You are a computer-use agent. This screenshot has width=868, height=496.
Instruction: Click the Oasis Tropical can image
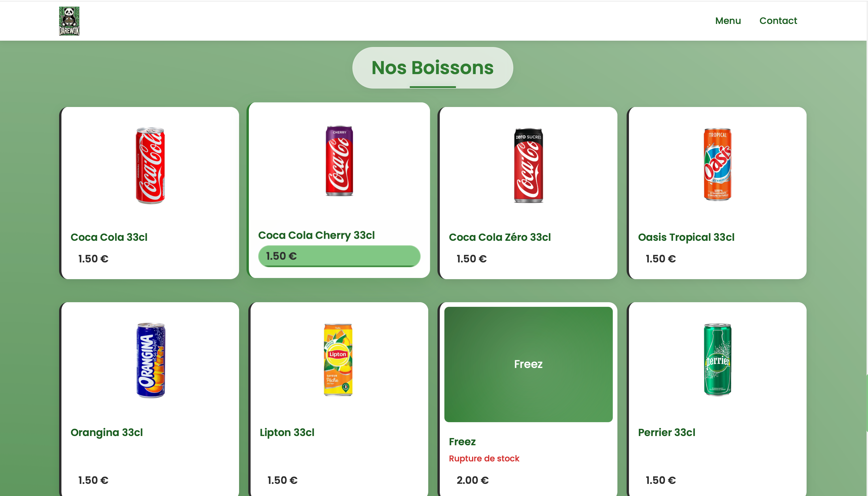(717, 165)
